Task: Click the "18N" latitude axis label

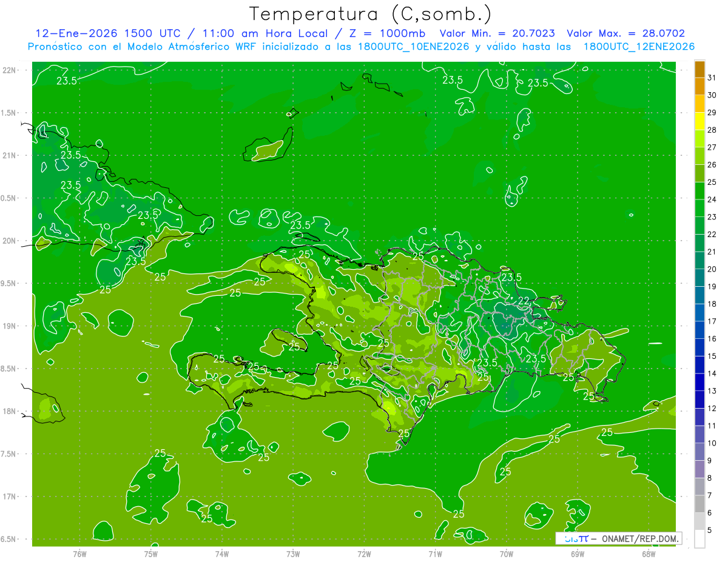Action: tap(10, 412)
